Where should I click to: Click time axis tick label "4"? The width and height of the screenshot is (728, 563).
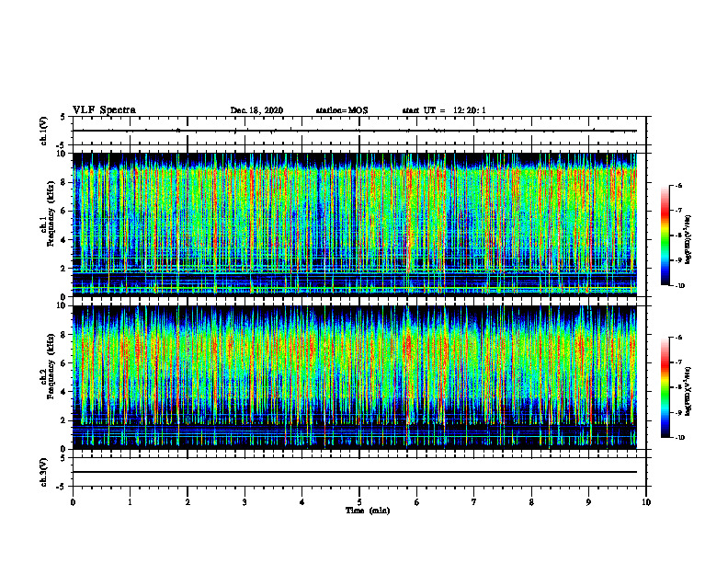(x=302, y=502)
